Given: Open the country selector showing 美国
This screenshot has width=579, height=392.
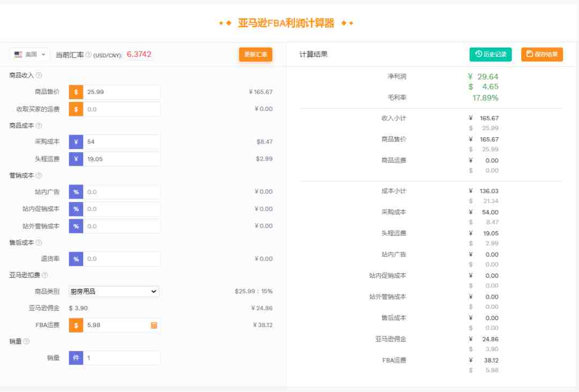Looking at the screenshot, I should (x=29, y=54).
